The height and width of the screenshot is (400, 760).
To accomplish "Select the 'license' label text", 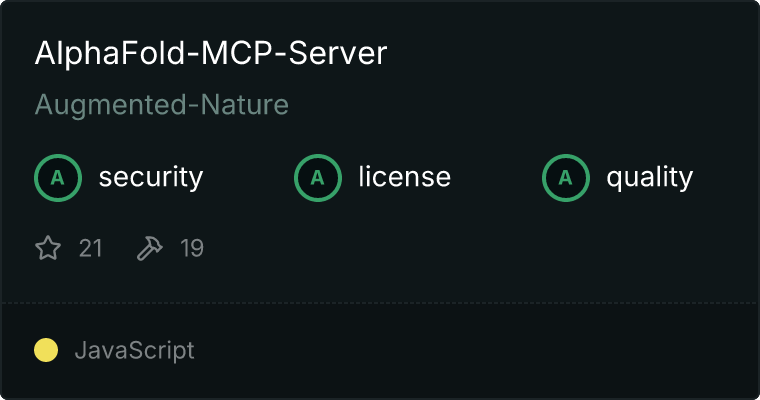I will [x=405, y=176].
